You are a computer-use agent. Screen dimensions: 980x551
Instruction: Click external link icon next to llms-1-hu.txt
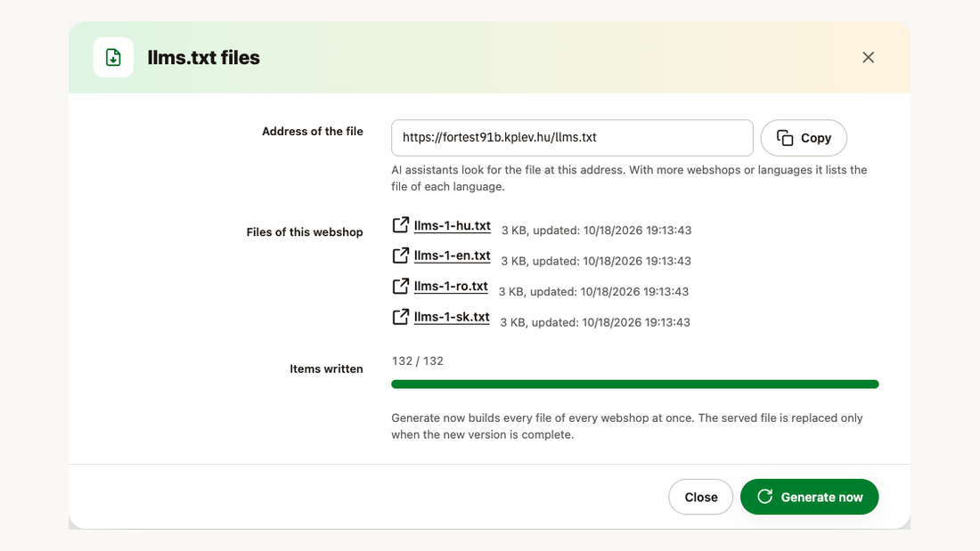pyautogui.click(x=401, y=225)
